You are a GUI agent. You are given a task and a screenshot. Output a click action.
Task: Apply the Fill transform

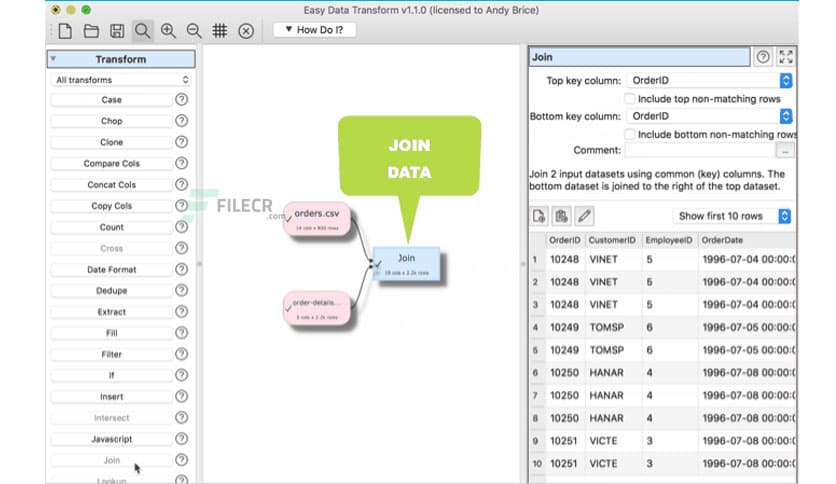coord(111,333)
